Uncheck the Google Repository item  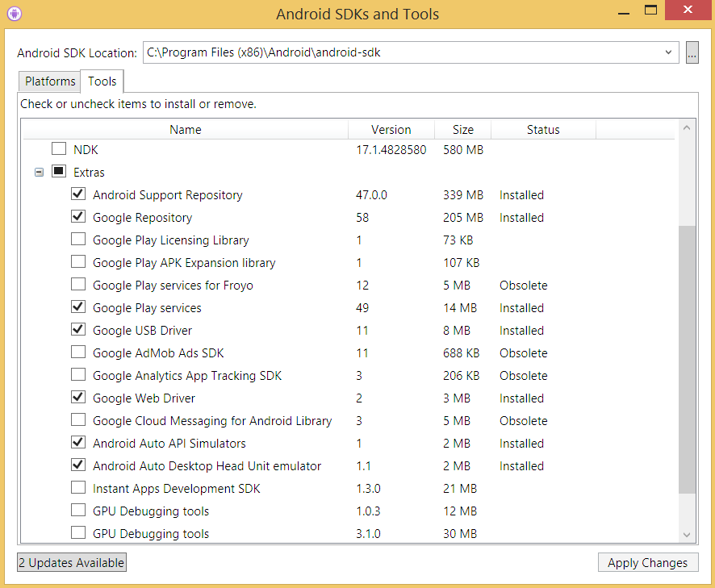(78, 217)
